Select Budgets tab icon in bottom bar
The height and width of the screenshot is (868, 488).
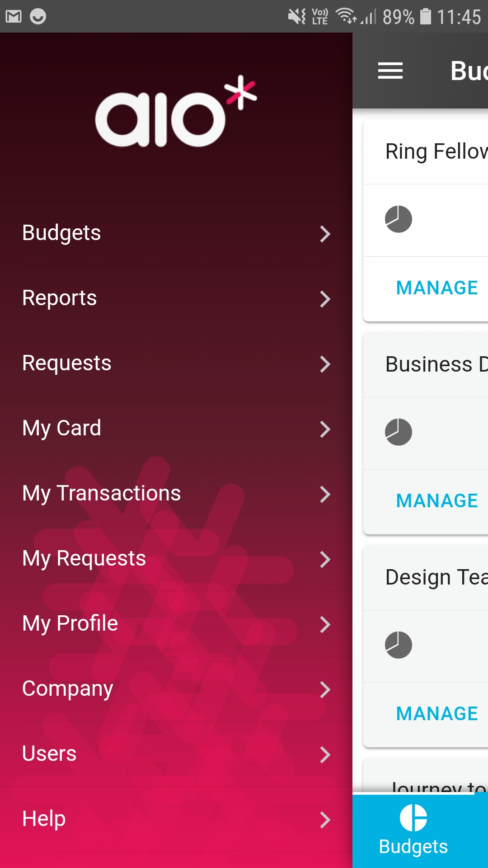pos(413,818)
